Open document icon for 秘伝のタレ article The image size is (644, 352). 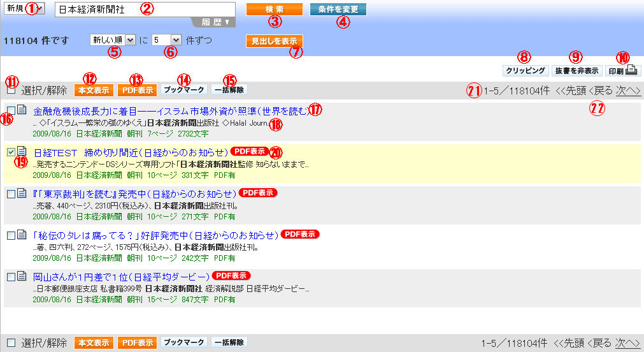(x=22, y=235)
